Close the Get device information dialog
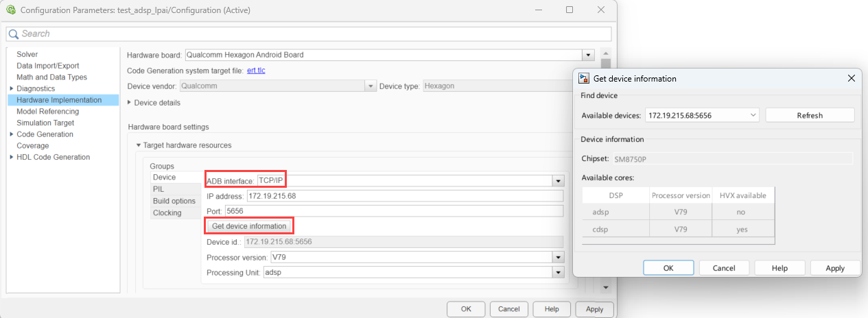The width and height of the screenshot is (868, 318). point(851,79)
